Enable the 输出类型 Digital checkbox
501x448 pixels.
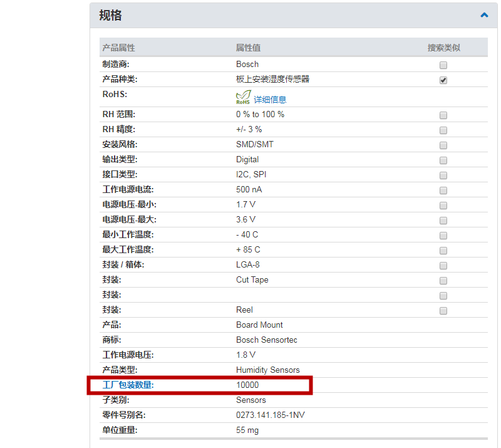(443, 160)
